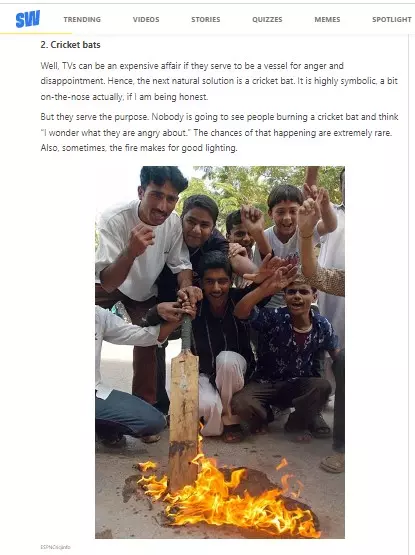Click the sentence 'Also, sometimes, the fire makes'
The width and height of the screenshot is (415, 555).
pyautogui.click(x=139, y=148)
